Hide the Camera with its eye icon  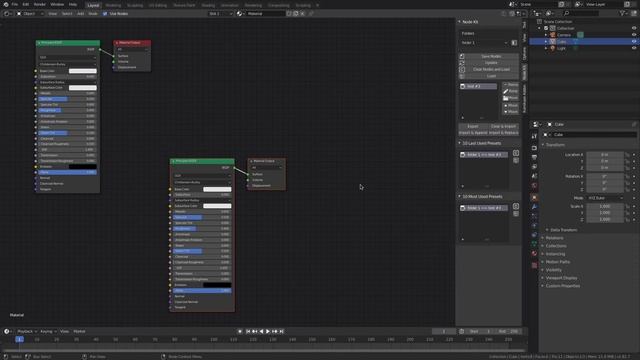(x=634, y=35)
